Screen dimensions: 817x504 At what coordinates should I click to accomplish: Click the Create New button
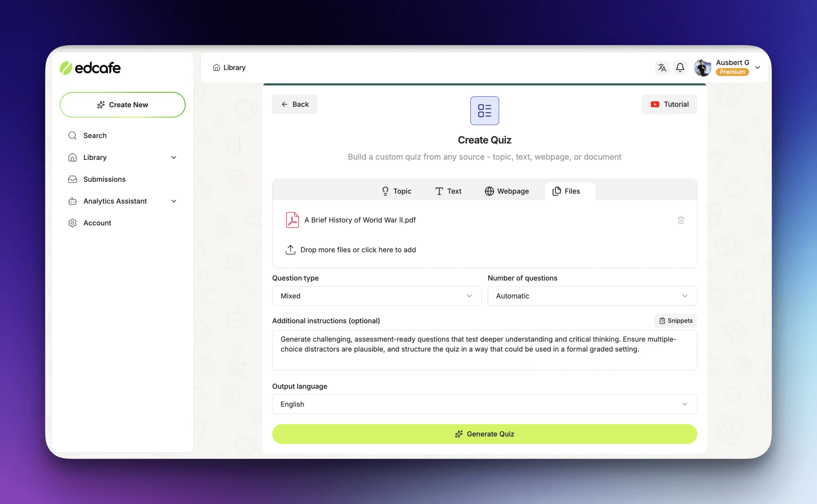pos(122,105)
